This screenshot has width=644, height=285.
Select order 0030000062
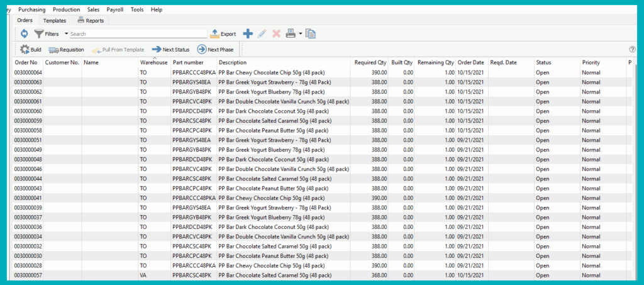click(322, 92)
